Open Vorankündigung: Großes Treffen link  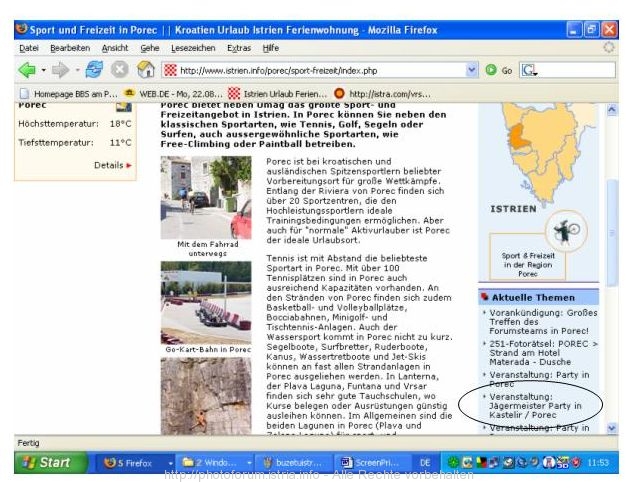point(543,322)
